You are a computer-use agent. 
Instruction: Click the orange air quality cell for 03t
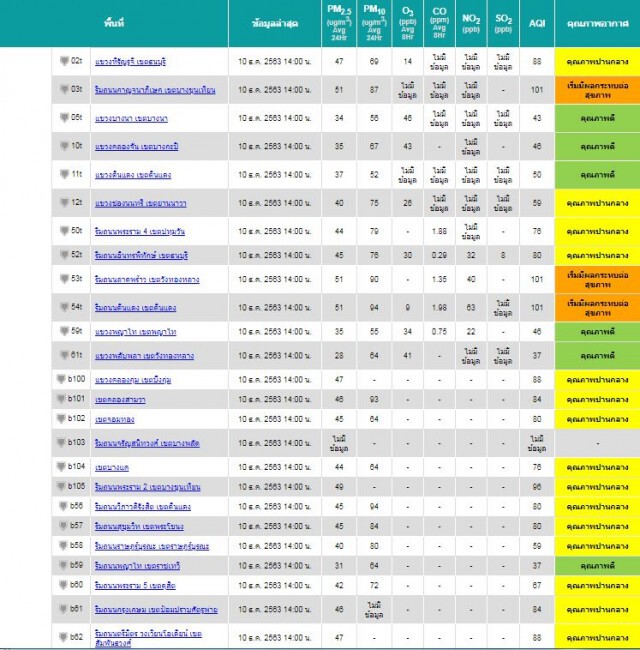[597, 90]
